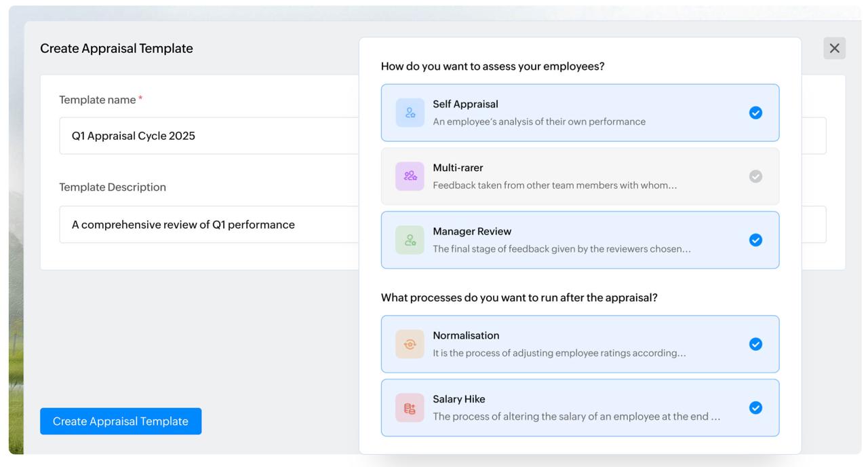Click the Salary Hike description text

point(576,417)
